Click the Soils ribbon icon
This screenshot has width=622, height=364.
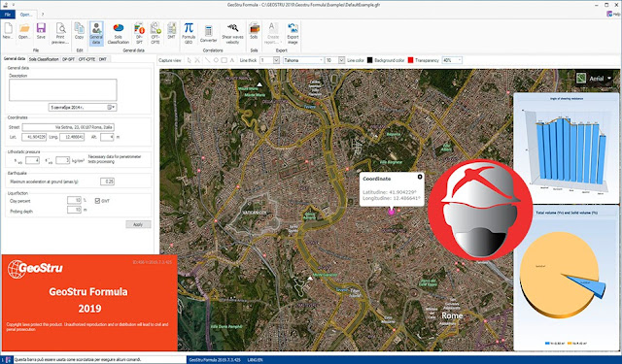pos(254,31)
